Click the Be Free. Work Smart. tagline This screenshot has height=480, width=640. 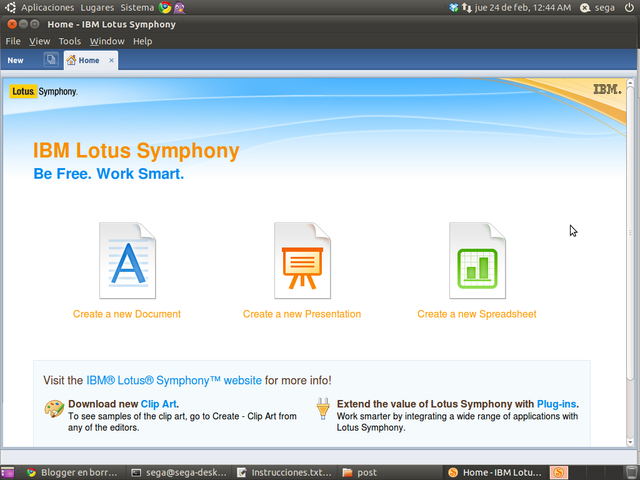(109, 174)
